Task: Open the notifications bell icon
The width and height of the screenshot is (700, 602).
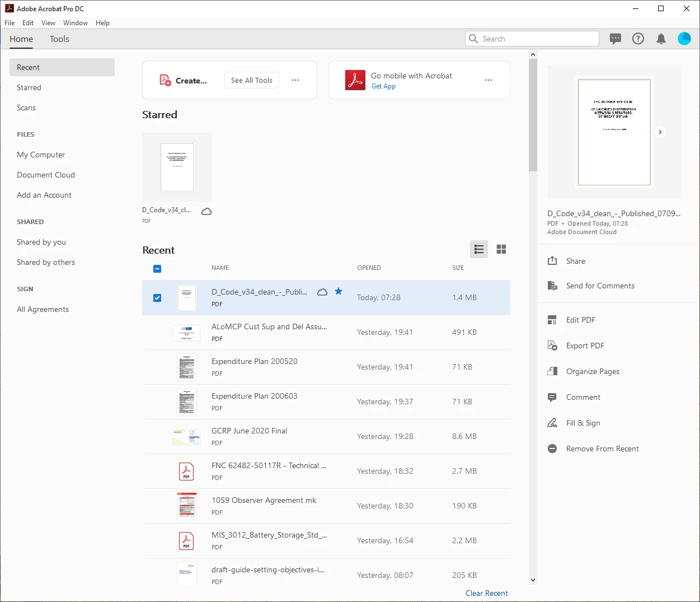Action: 661,39
